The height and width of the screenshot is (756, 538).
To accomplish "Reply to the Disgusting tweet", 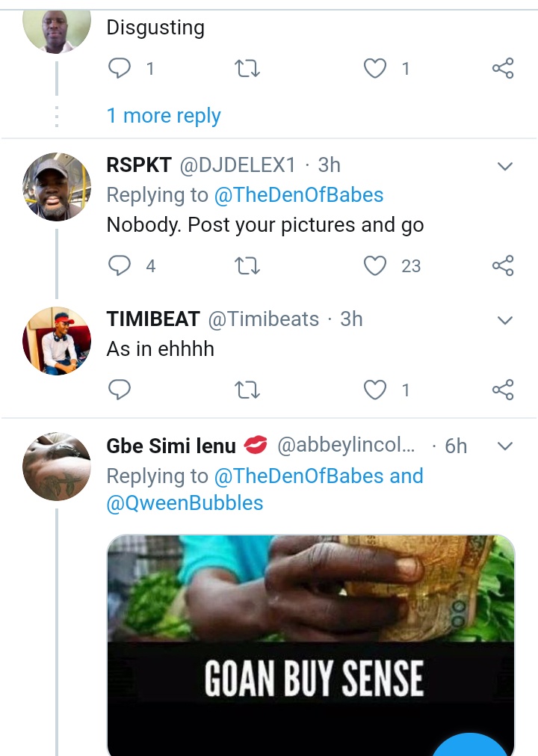I will (120, 69).
